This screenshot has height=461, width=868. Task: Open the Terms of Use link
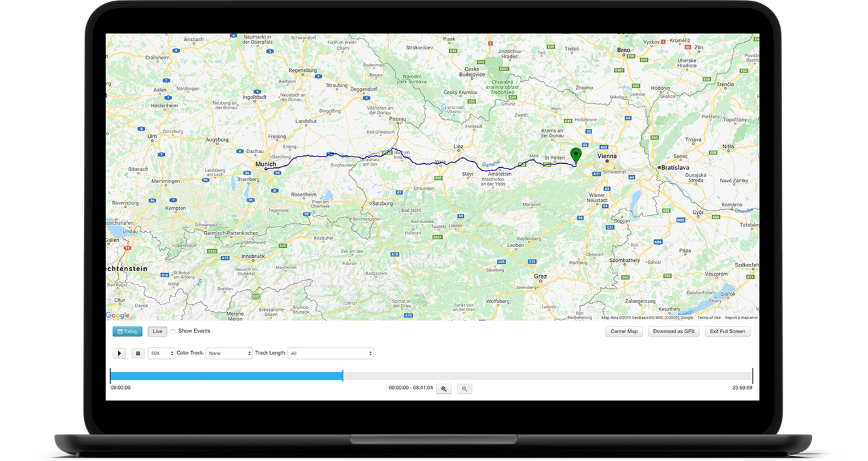coord(709,318)
